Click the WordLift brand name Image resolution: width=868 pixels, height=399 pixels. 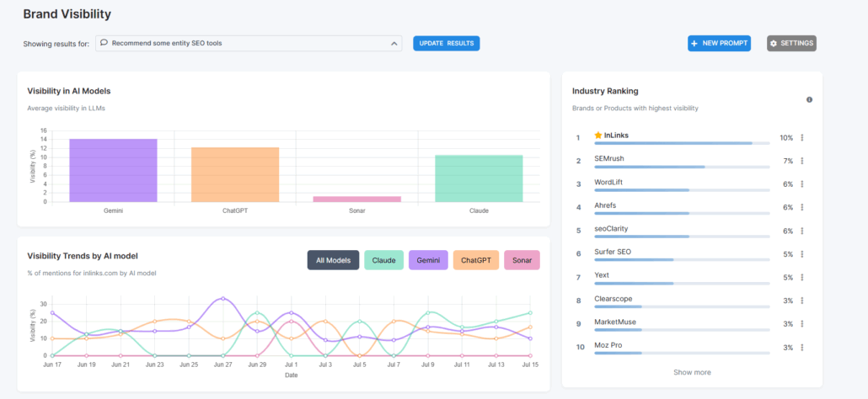click(608, 182)
